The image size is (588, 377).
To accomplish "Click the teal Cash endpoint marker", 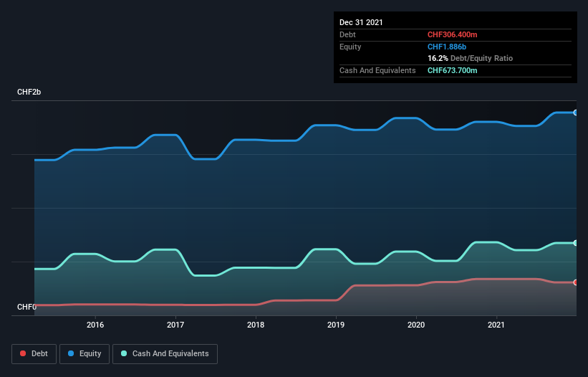I will [x=576, y=243].
